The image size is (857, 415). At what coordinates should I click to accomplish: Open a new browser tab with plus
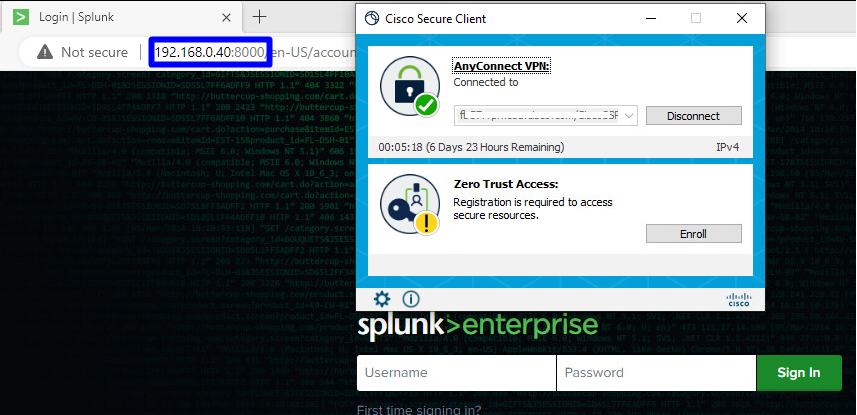pyautogui.click(x=260, y=17)
